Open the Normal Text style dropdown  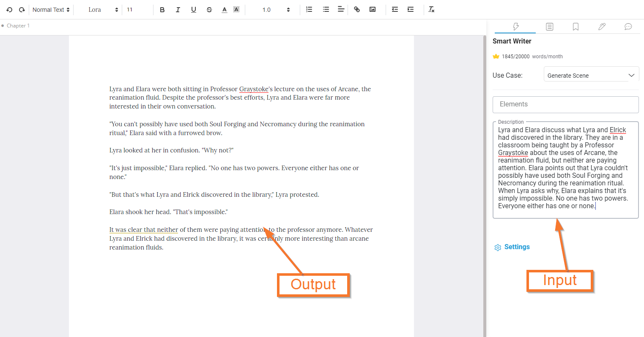point(51,10)
